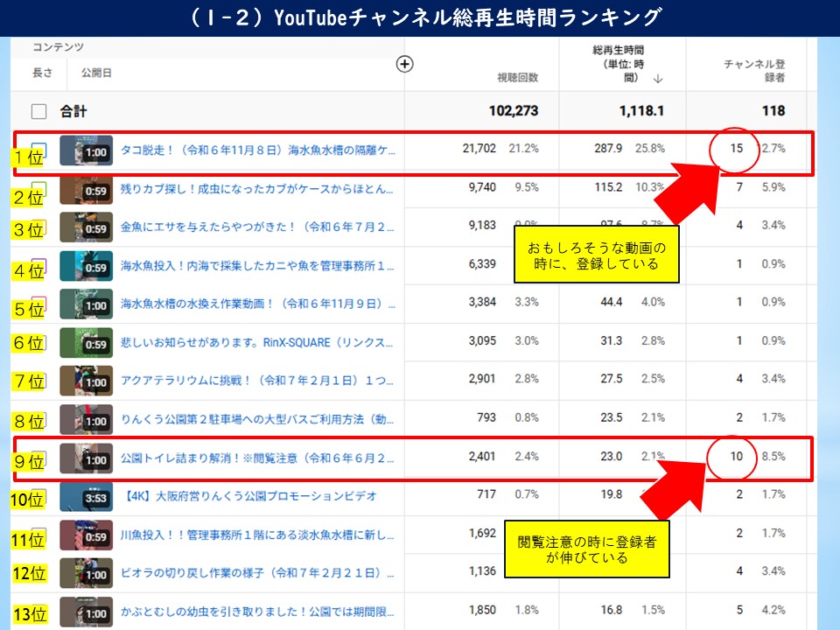Open the タコ脱走！ video title link
840x630 pixels.
click(257, 150)
